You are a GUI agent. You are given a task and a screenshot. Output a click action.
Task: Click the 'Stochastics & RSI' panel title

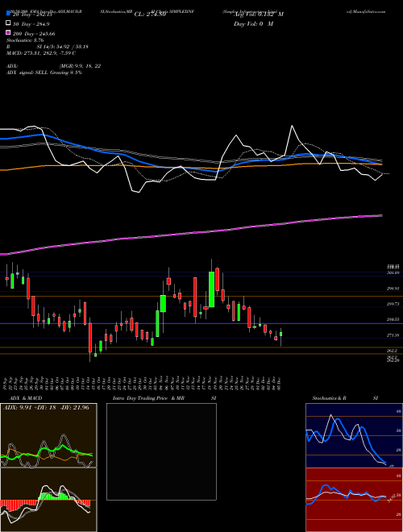pyautogui.click(x=345, y=398)
